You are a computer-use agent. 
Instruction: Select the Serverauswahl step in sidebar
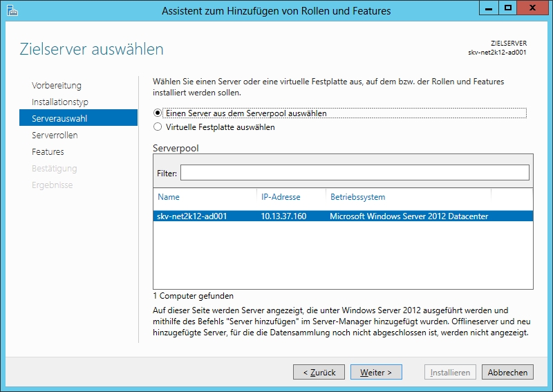click(x=59, y=119)
